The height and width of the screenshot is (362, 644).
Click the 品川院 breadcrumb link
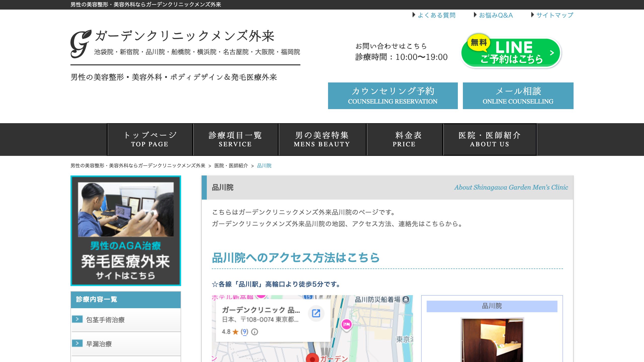click(x=264, y=166)
